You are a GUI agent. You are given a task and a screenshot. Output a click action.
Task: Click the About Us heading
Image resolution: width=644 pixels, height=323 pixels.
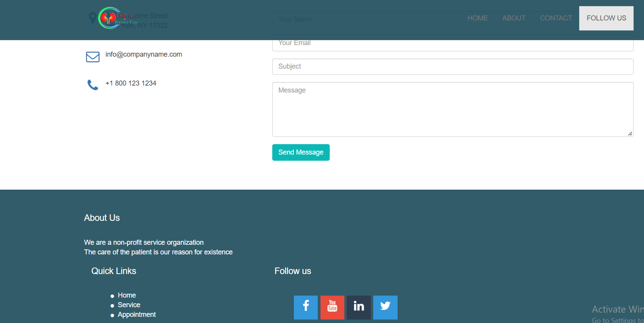tap(102, 218)
